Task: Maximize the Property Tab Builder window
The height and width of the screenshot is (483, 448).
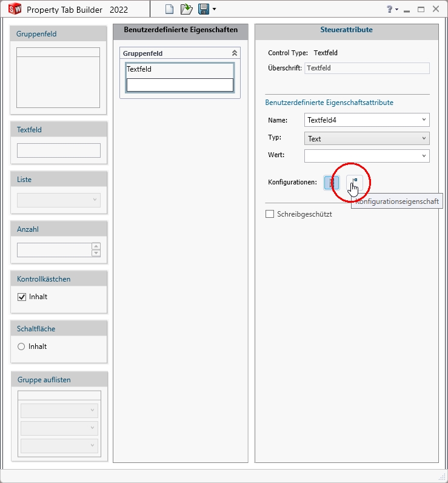Action: tap(421, 10)
